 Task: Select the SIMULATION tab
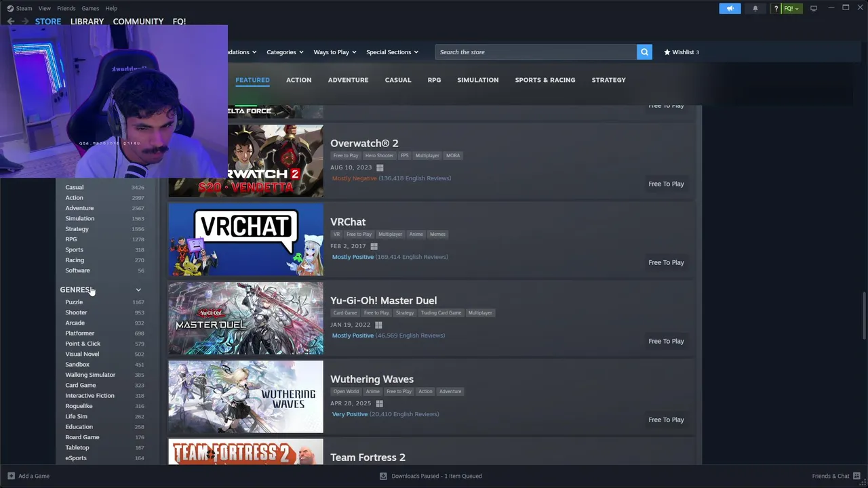[478, 80]
